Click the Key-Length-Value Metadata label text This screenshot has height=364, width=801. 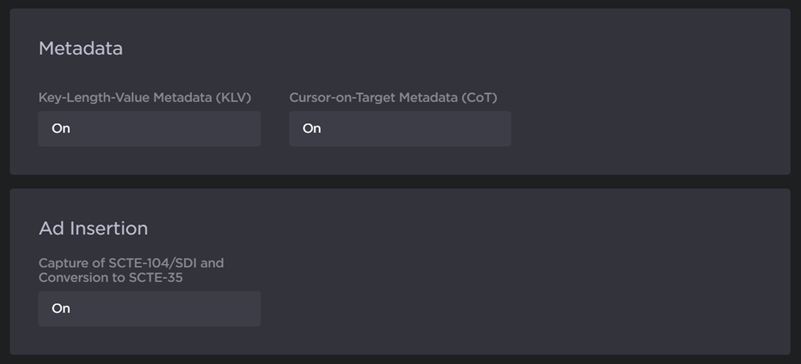tap(125, 98)
